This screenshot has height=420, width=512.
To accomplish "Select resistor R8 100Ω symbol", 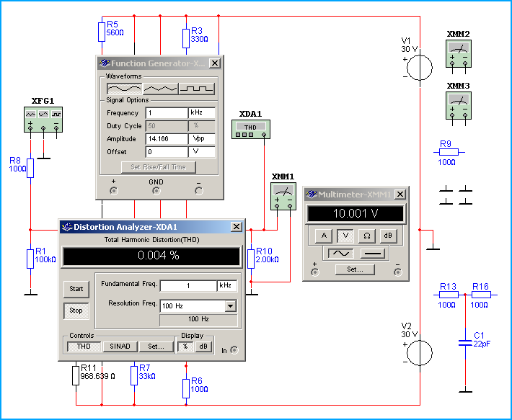I will click(30, 169).
